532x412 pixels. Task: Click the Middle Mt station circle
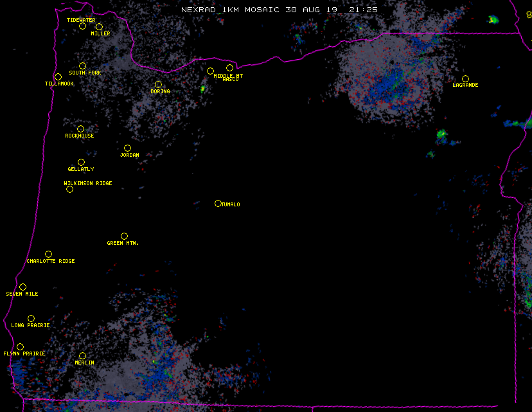[x=210, y=71]
